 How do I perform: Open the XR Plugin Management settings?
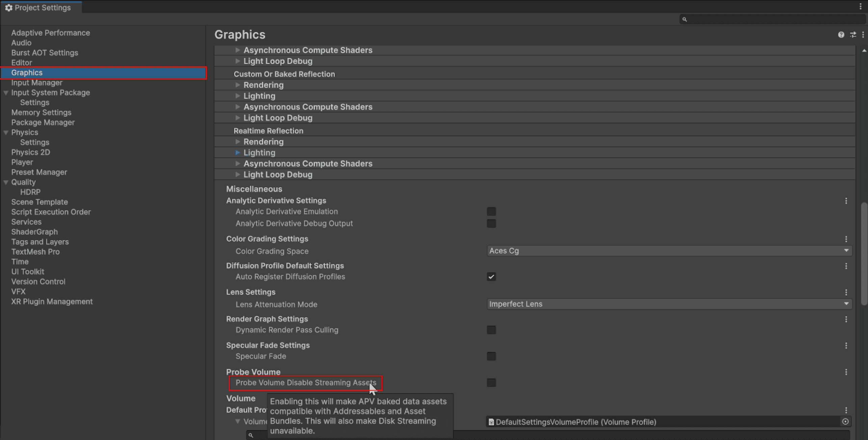(x=52, y=301)
